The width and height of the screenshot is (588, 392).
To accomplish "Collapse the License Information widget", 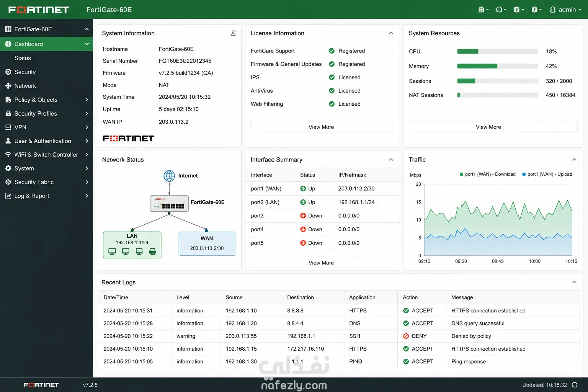I will (391, 33).
